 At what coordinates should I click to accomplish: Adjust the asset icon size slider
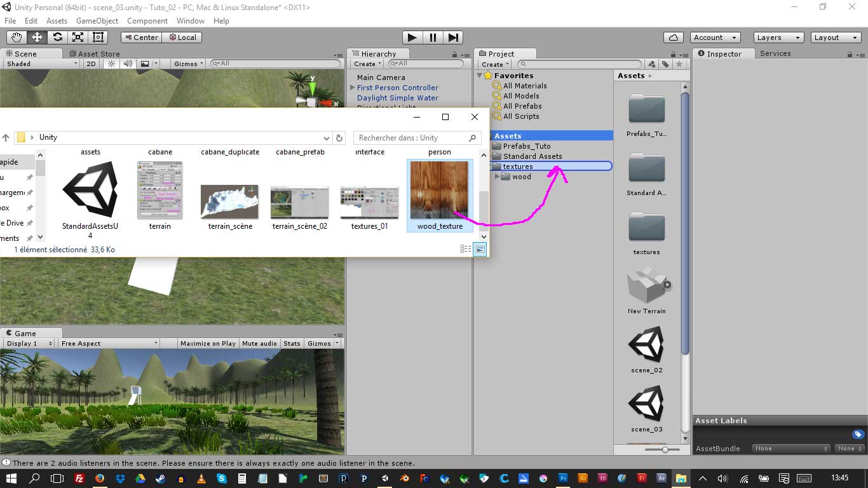665,449
